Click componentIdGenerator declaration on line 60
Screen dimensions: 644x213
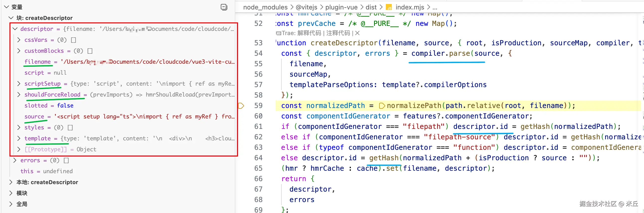(x=348, y=116)
